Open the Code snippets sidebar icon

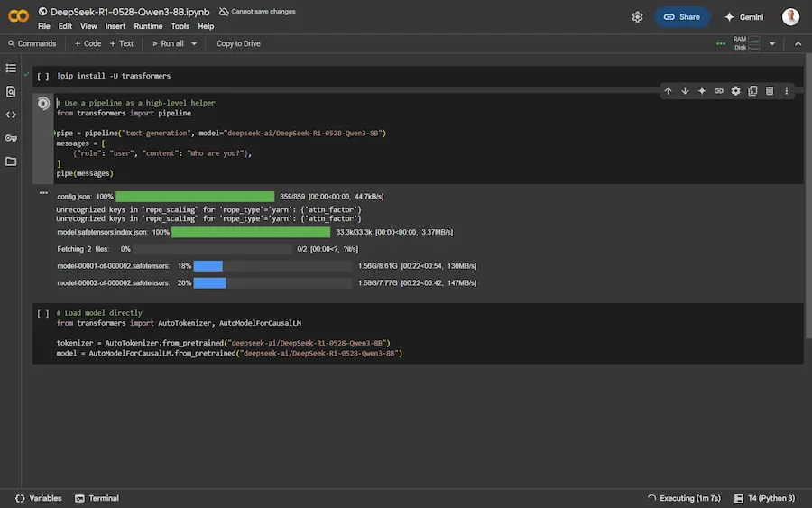(11, 115)
